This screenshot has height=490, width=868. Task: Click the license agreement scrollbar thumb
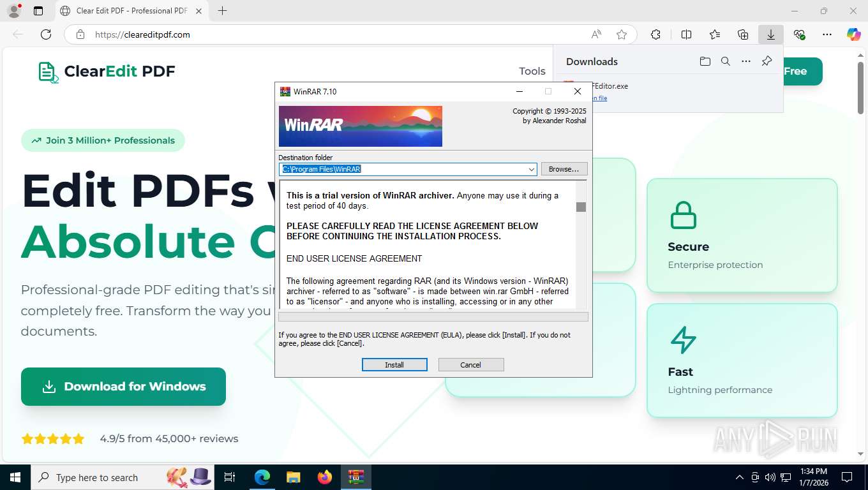(581, 207)
